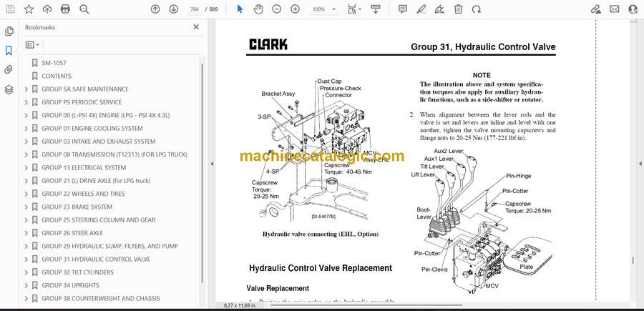Jump to GROUP 34 UPRIGHTS
This screenshot has width=644, height=311.
[70, 285]
